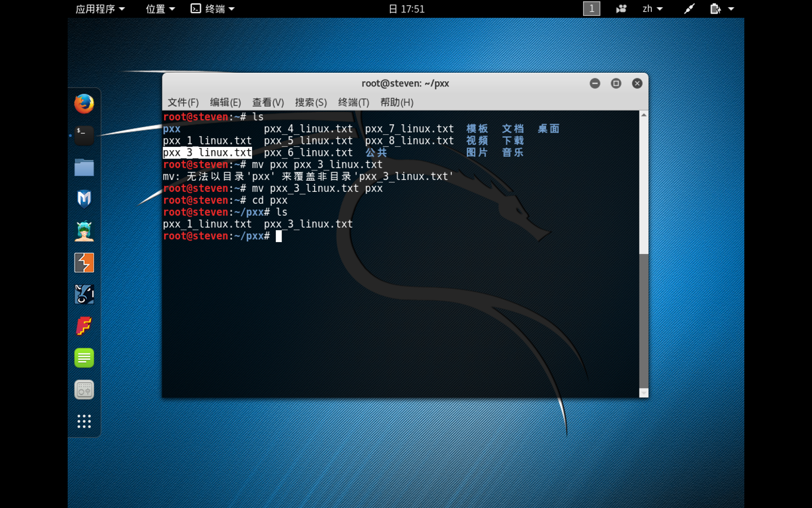Open the Terminal dock icon
Viewport: 812px width, 508px height.
click(x=84, y=135)
